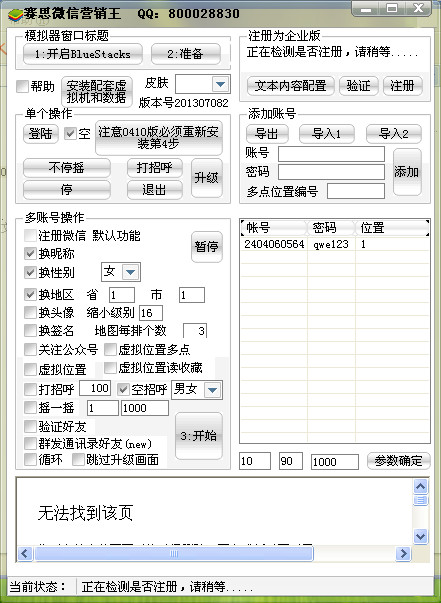Focus the parameter field showing 90
Screen dimensions: 441x603
pyautogui.click(x=291, y=461)
